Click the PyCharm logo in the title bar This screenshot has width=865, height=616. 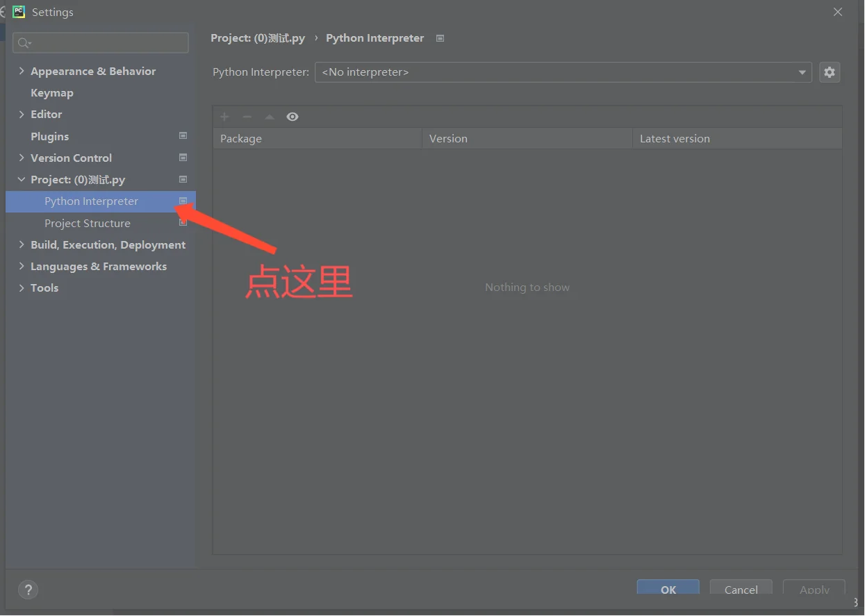click(19, 12)
